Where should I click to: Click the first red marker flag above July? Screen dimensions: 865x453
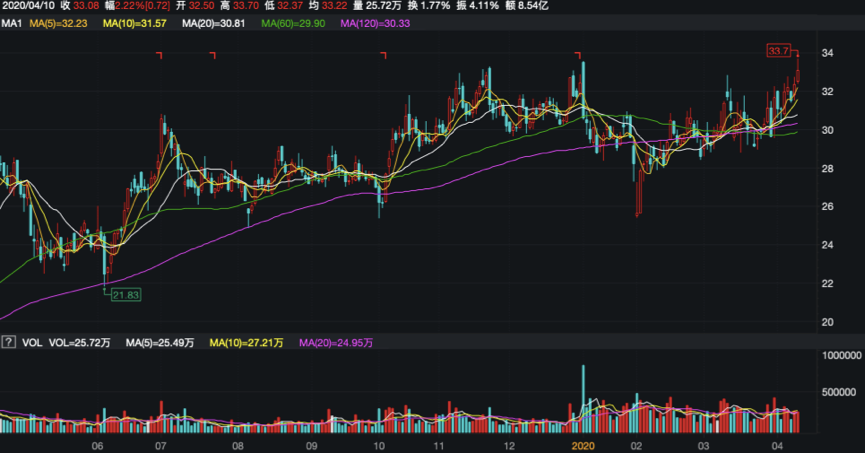point(159,55)
